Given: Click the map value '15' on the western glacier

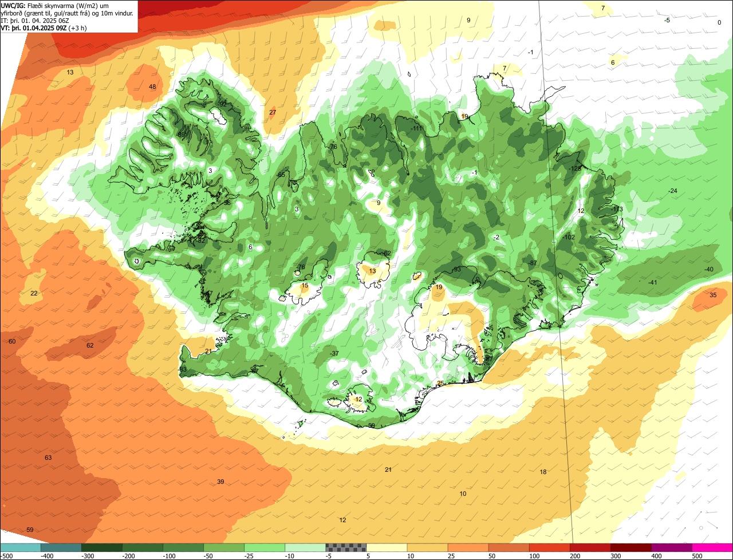Looking at the screenshot, I should tap(305, 285).
